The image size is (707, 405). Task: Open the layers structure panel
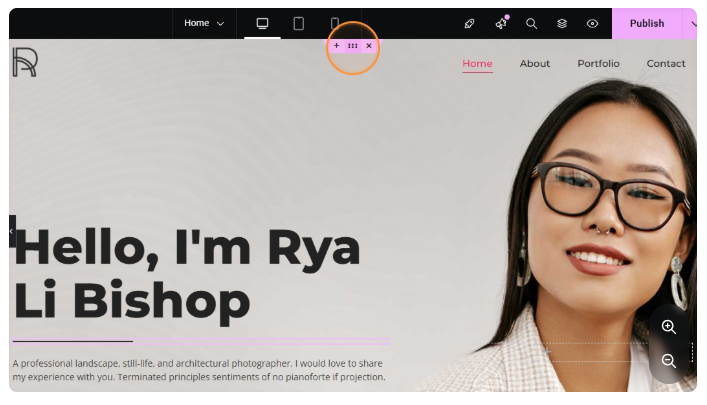click(562, 23)
